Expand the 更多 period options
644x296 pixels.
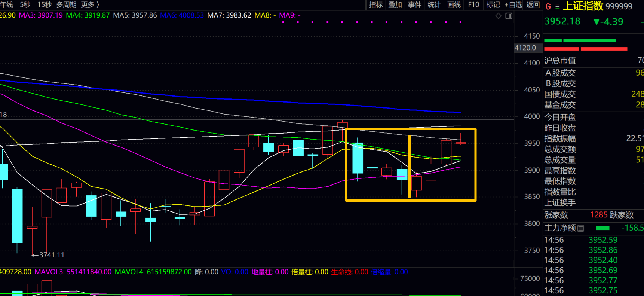90,4
